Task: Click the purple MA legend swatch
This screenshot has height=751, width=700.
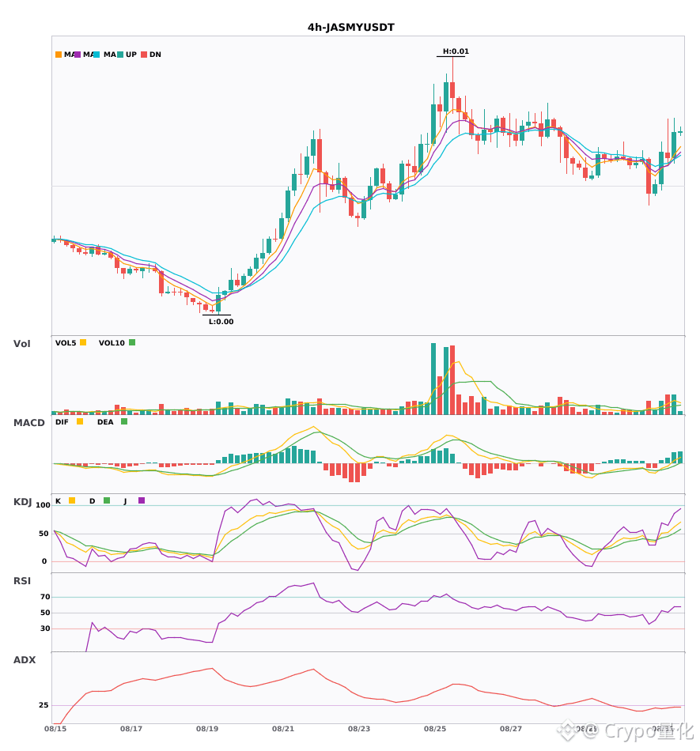Action: pos(78,55)
